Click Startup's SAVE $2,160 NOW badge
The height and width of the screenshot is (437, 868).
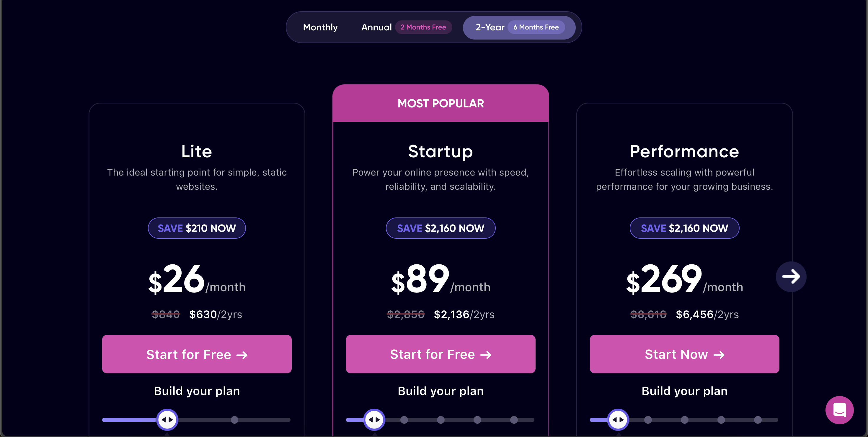point(440,228)
